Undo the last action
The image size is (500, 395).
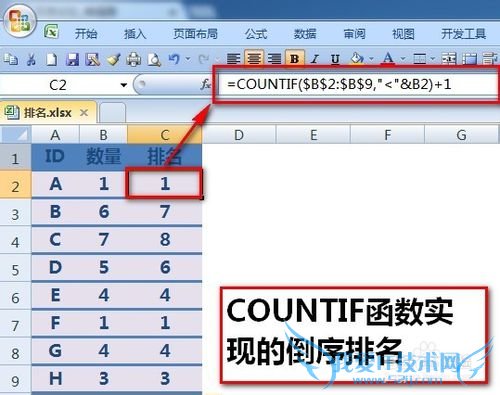click(174, 59)
